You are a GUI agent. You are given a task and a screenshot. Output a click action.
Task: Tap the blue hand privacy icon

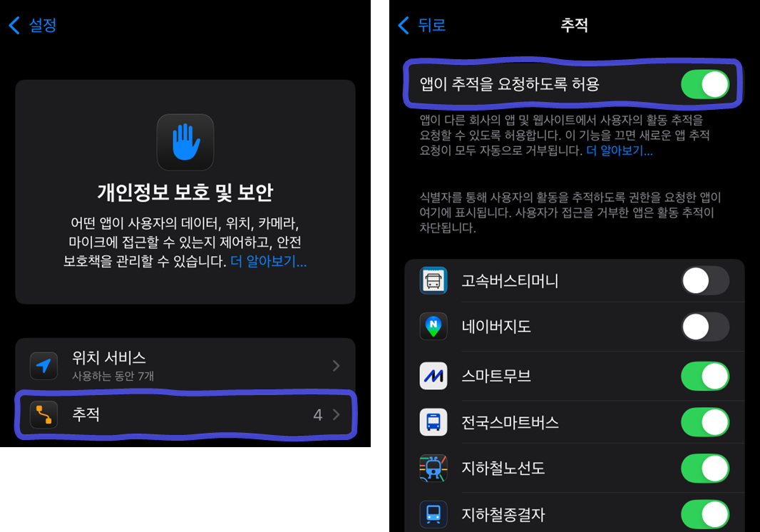(x=185, y=142)
